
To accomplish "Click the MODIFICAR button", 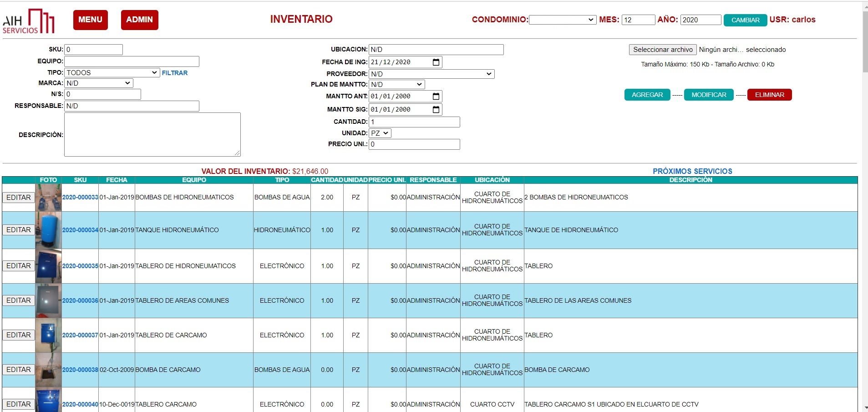I will click(x=709, y=95).
